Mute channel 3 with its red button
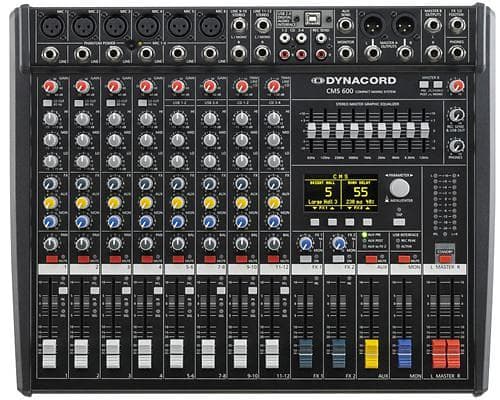 click(x=115, y=259)
